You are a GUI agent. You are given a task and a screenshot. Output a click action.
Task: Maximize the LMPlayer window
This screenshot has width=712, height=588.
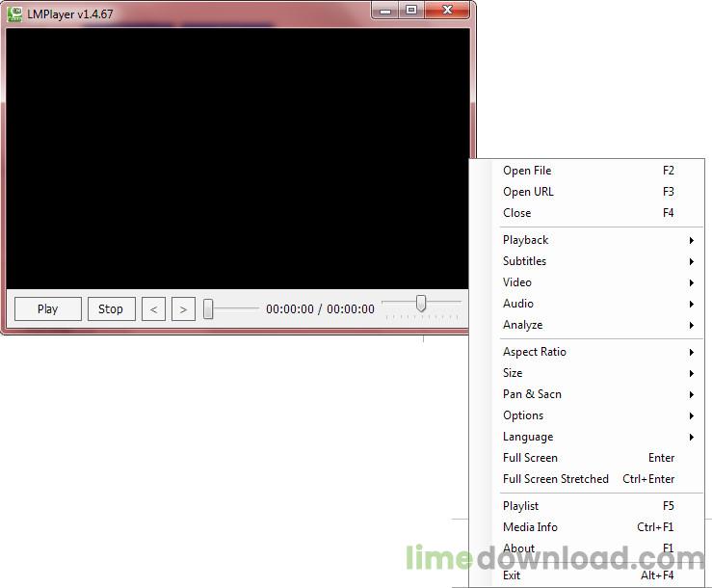click(x=411, y=10)
